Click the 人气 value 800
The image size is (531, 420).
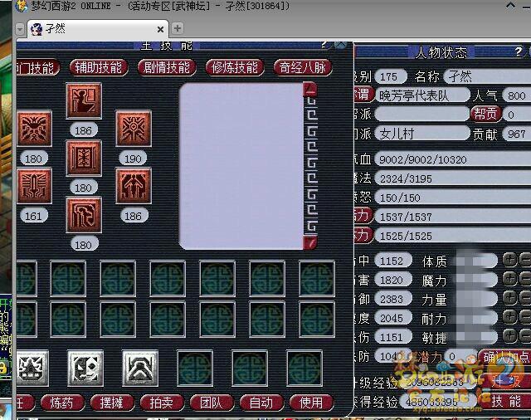[516, 95]
